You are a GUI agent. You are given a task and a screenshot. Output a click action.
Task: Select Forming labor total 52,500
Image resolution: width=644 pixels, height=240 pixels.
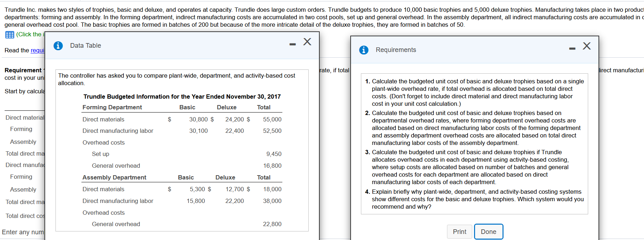[x=272, y=131]
